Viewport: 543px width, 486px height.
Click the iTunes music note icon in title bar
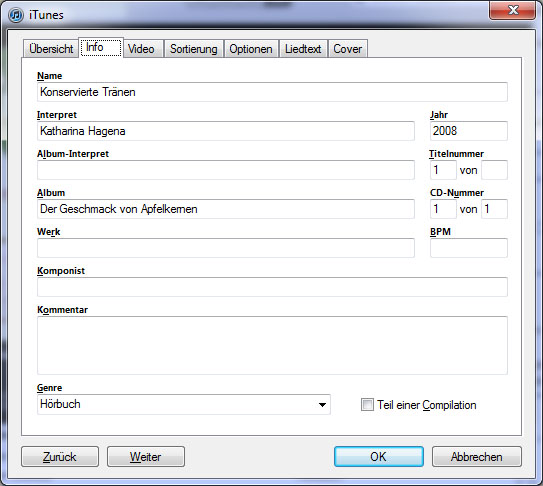pyautogui.click(x=16, y=15)
